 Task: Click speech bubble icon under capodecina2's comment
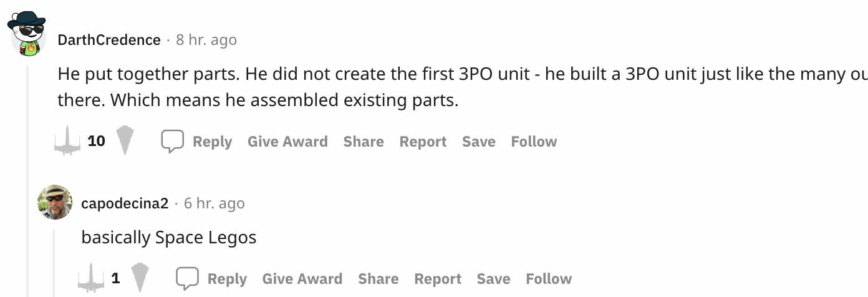coord(187,278)
